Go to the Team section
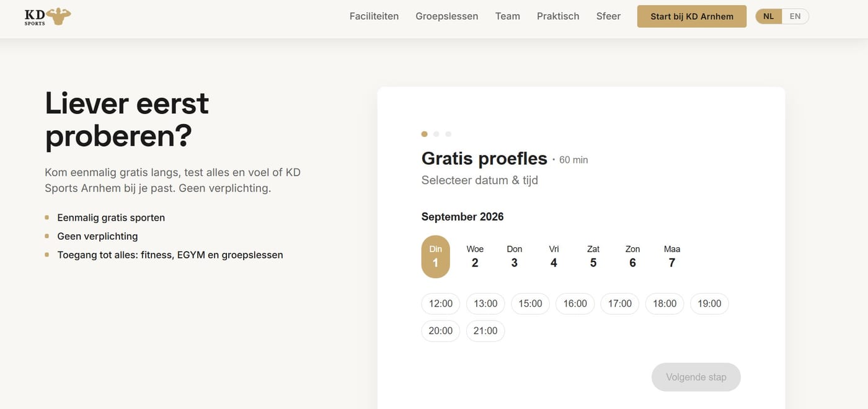Screen dimensions: 868x409 coord(507,17)
